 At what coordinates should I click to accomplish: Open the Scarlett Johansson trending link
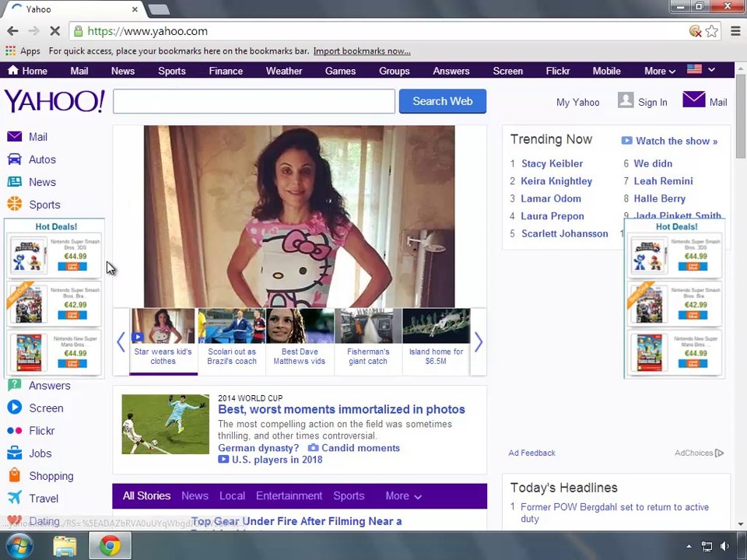point(564,233)
